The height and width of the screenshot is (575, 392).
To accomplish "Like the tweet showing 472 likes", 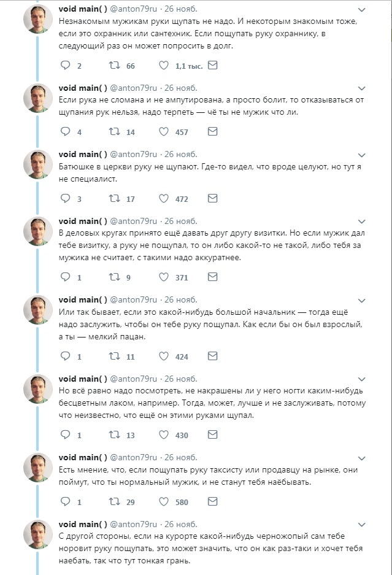I will pyautogui.click(x=164, y=198).
